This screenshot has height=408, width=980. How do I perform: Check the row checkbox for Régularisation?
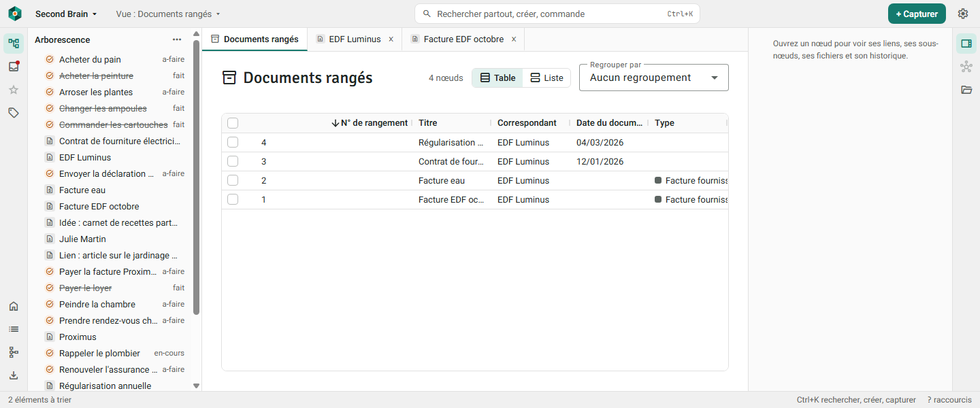(233, 142)
